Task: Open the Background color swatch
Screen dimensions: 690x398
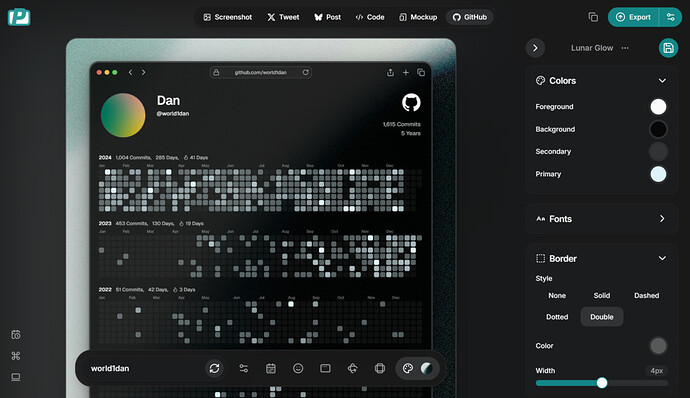Action: (658, 129)
